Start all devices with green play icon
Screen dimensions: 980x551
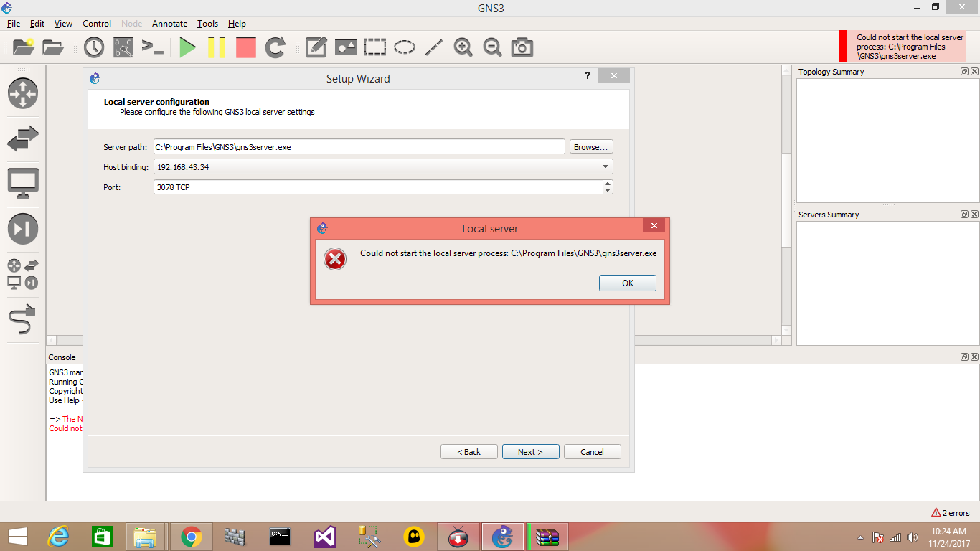coord(187,47)
